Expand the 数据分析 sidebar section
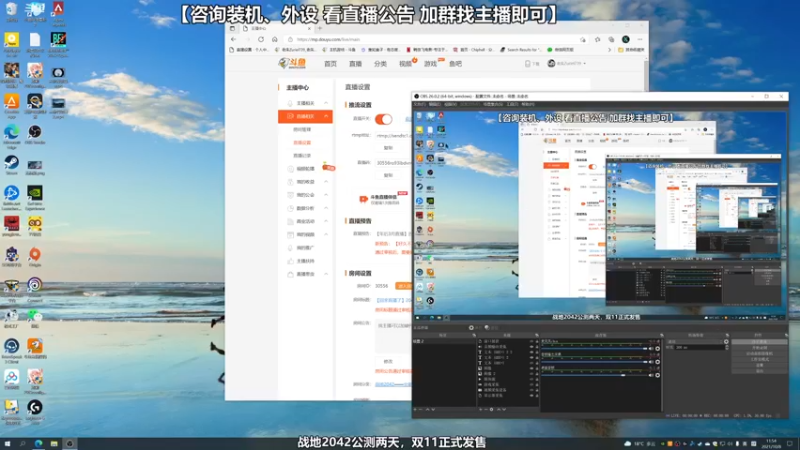Viewport: 800px width, 450px height. pyautogui.click(x=326, y=208)
